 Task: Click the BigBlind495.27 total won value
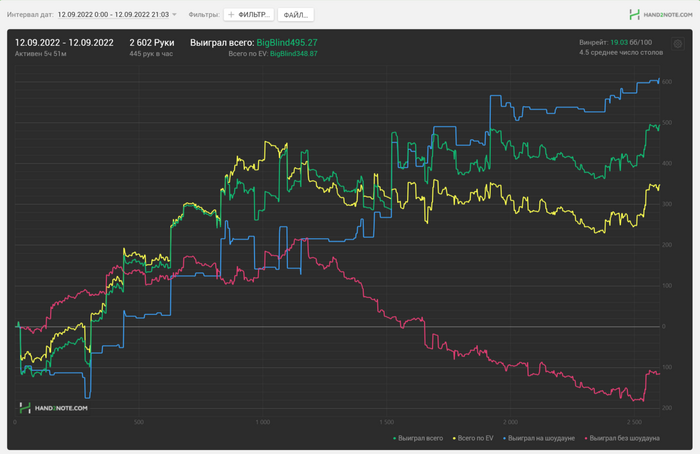[x=287, y=43]
